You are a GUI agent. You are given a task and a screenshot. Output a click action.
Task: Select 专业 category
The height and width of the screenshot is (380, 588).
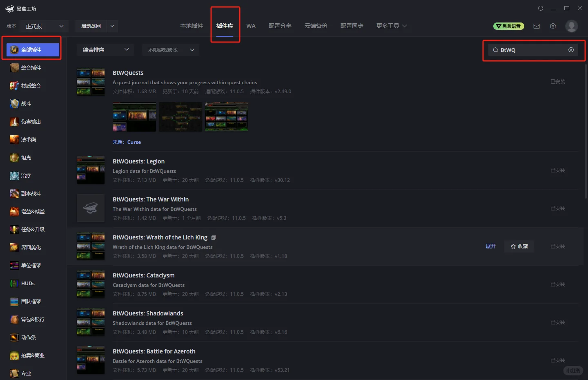(x=33, y=373)
